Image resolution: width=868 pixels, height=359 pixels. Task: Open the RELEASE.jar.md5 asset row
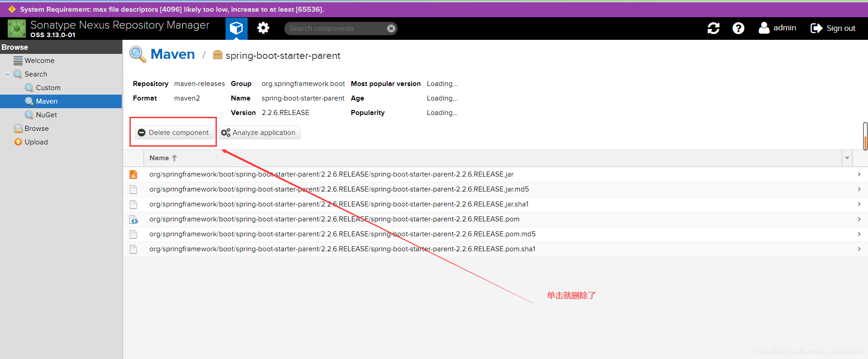tap(496, 189)
